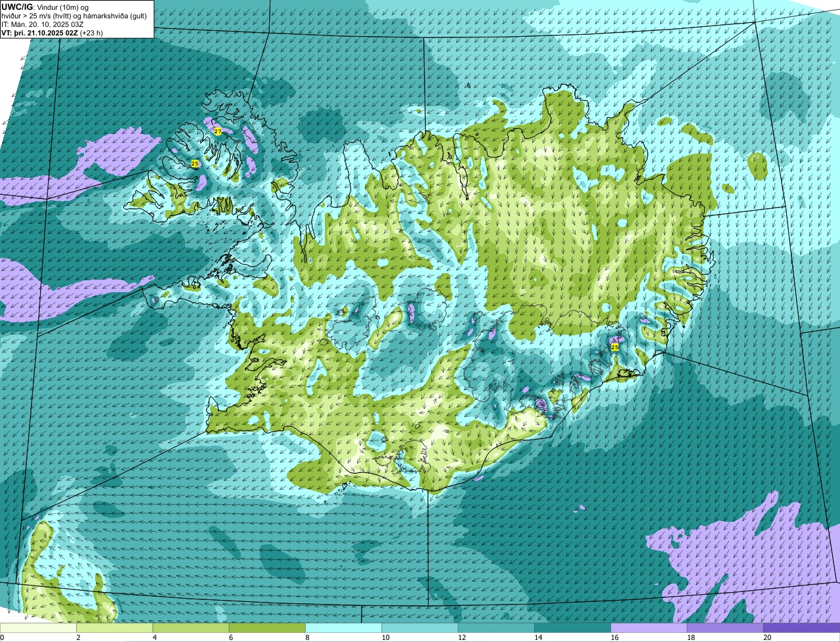840x642 pixels.
Task: Click the yellow 25 gust marker in the Westfjords
Action: click(x=195, y=163)
